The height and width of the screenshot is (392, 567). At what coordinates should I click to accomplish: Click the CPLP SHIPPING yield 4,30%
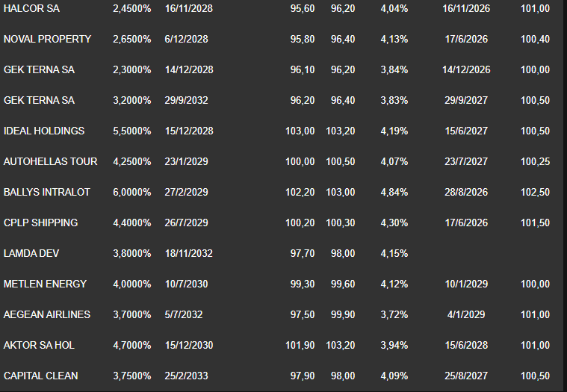tap(394, 223)
